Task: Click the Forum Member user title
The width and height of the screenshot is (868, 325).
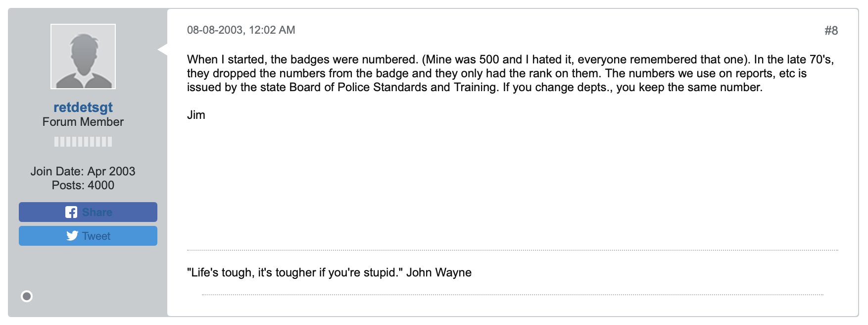Action: pos(83,122)
